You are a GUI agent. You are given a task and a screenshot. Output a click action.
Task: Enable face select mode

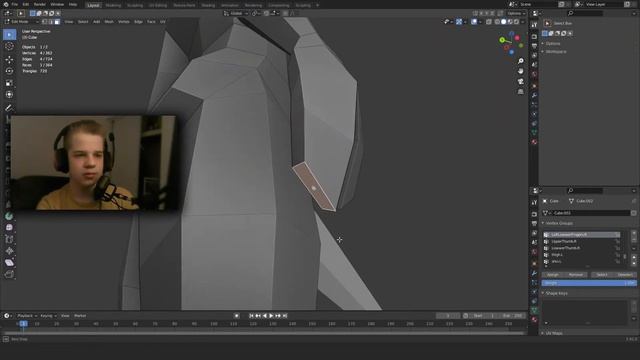57,22
